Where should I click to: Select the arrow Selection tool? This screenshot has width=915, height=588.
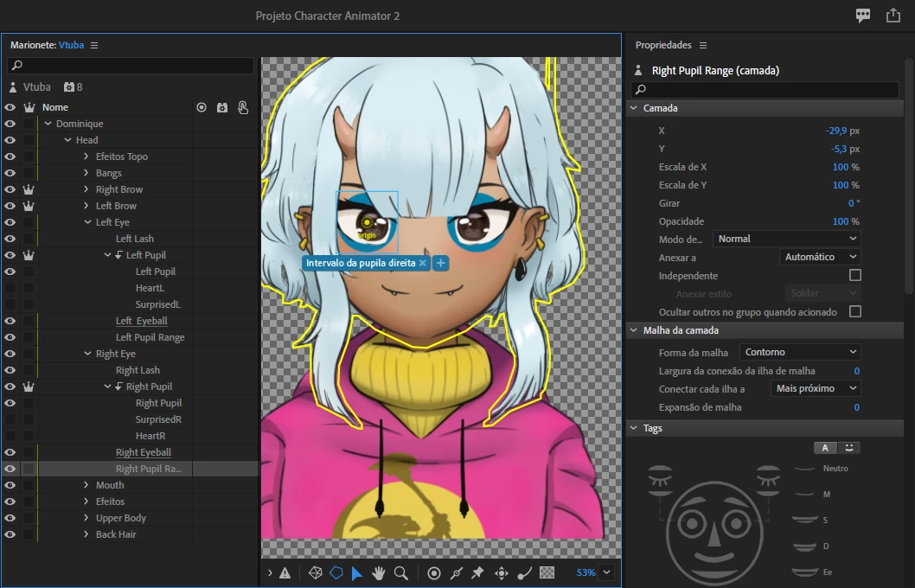coord(356,572)
